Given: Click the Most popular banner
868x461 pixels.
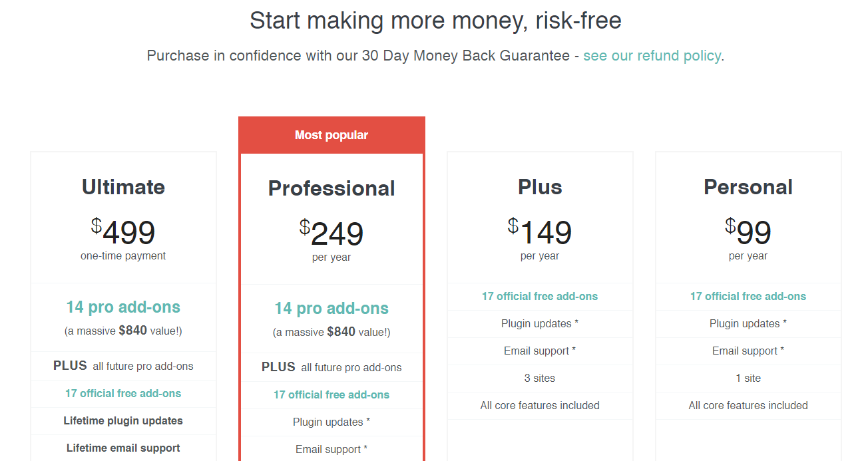Looking at the screenshot, I should click(x=331, y=135).
